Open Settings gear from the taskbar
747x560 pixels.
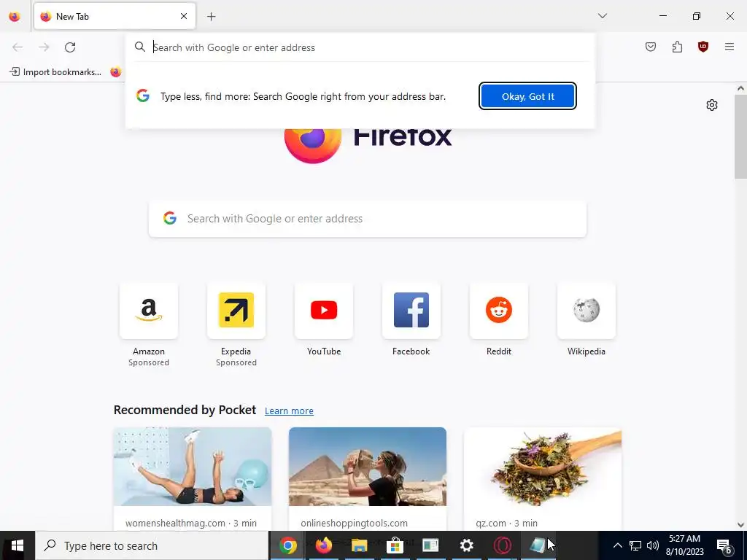(466, 545)
